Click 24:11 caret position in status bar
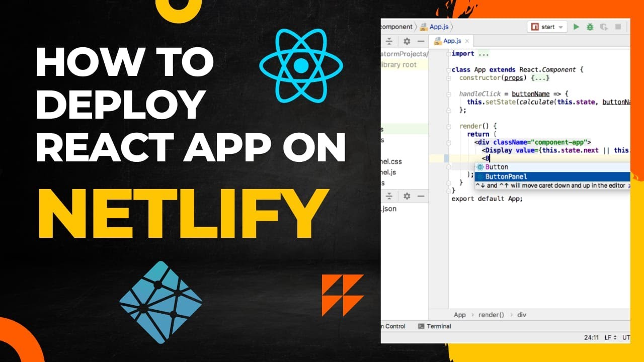Image resolution: width=644 pixels, height=362 pixels. (x=592, y=338)
